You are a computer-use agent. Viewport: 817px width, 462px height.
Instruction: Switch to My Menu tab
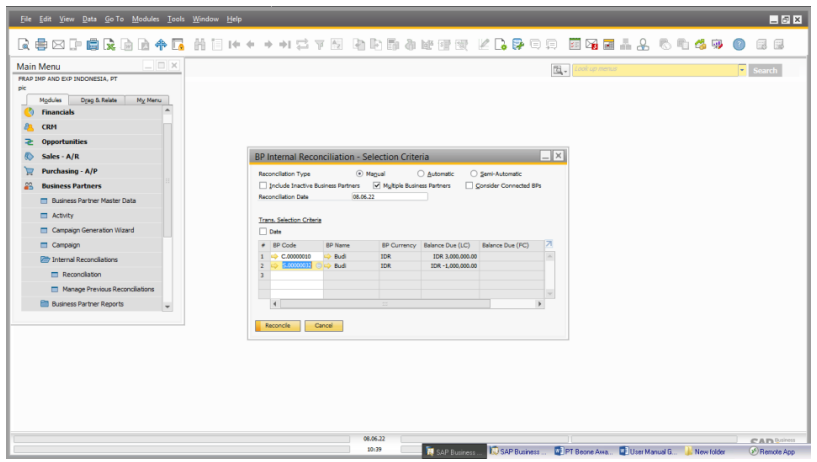pos(148,100)
